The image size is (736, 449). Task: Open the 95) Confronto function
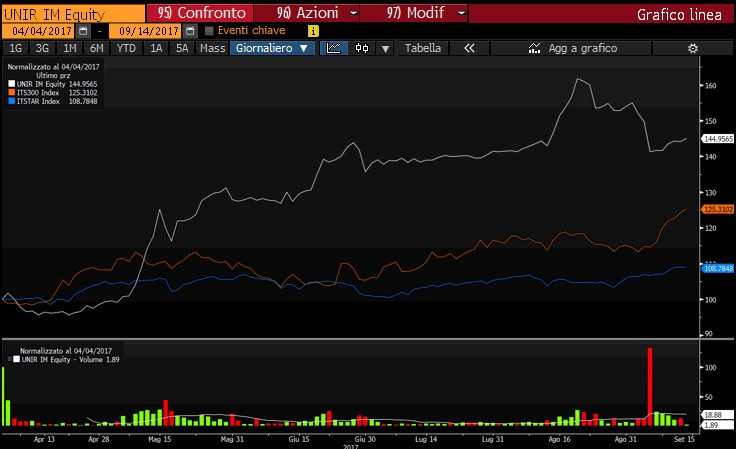[200, 13]
